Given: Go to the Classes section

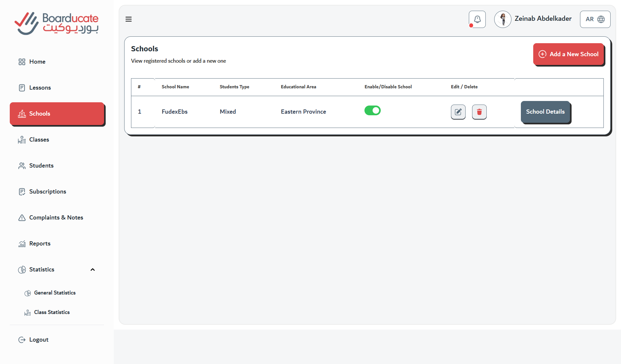Looking at the screenshot, I should pos(39,140).
